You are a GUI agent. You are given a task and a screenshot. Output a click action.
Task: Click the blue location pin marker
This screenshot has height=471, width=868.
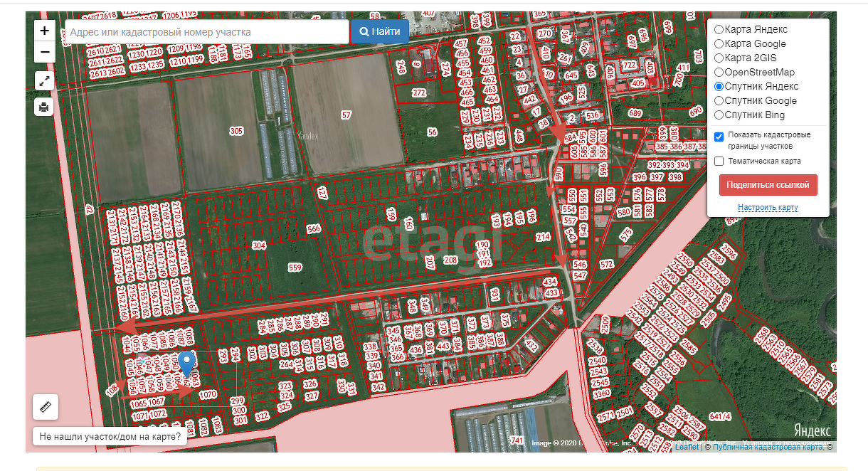186,363
